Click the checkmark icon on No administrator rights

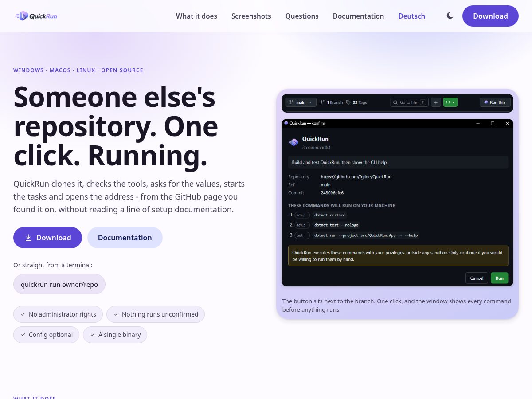23,314
